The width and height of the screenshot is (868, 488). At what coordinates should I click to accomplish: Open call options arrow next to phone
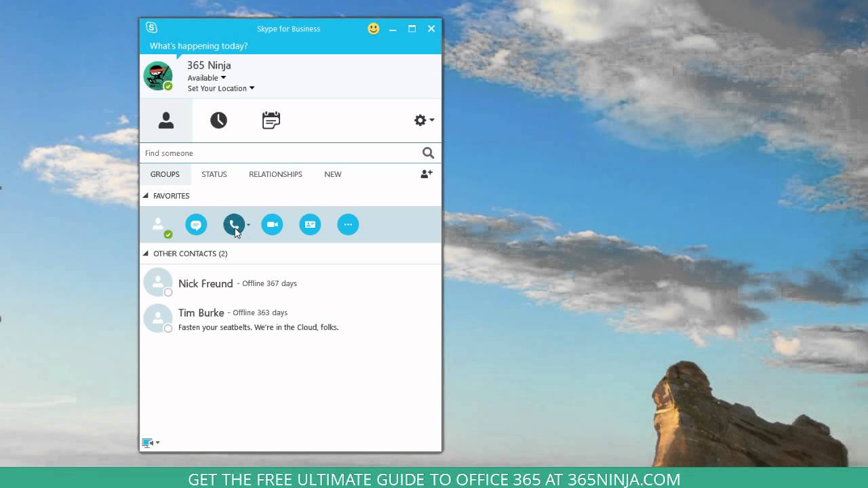tap(248, 224)
